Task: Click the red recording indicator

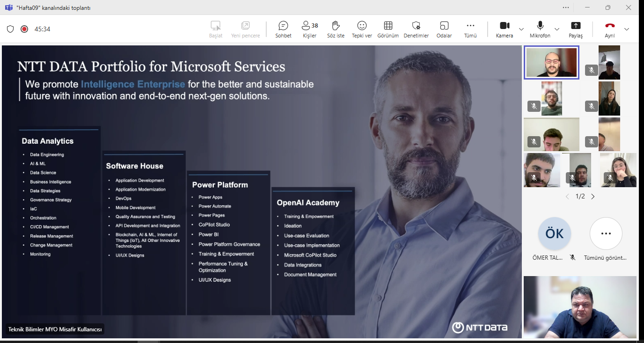Action: point(24,29)
